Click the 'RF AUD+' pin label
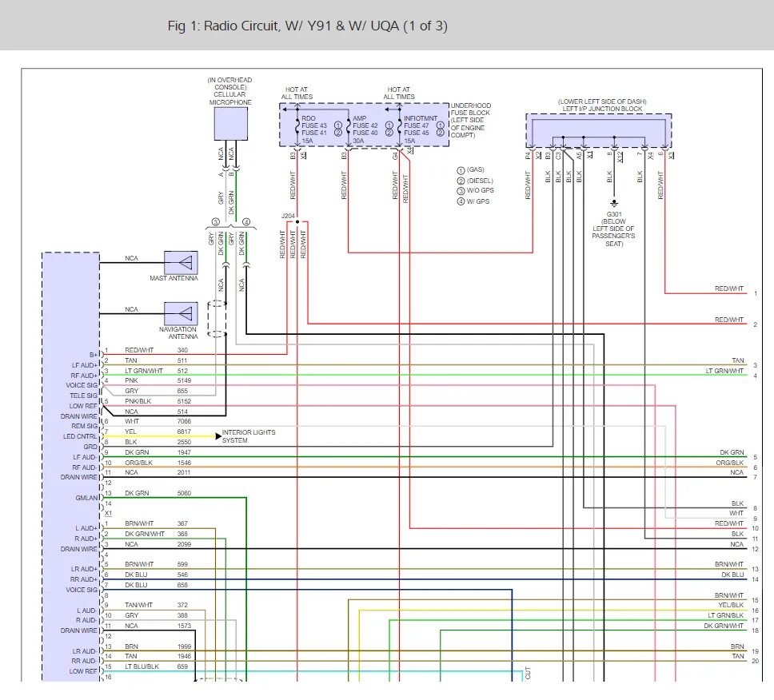Viewport: 774px width, 700px height. tap(84, 376)
